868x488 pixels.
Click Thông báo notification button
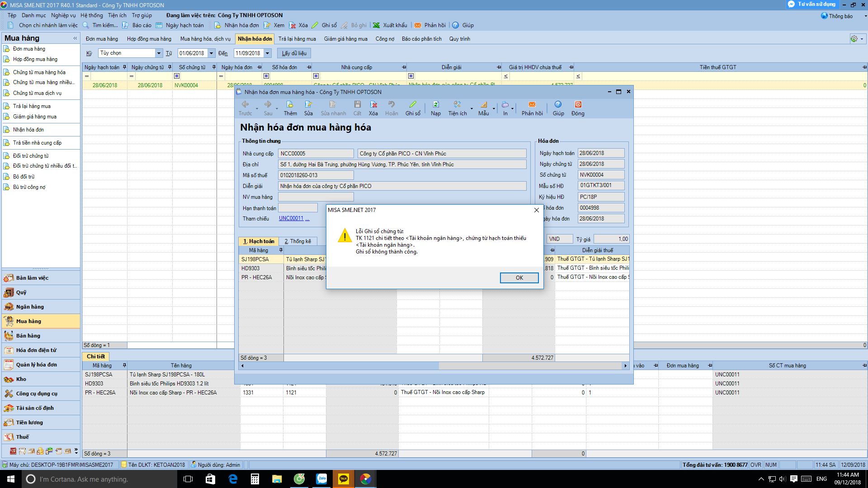837,16
